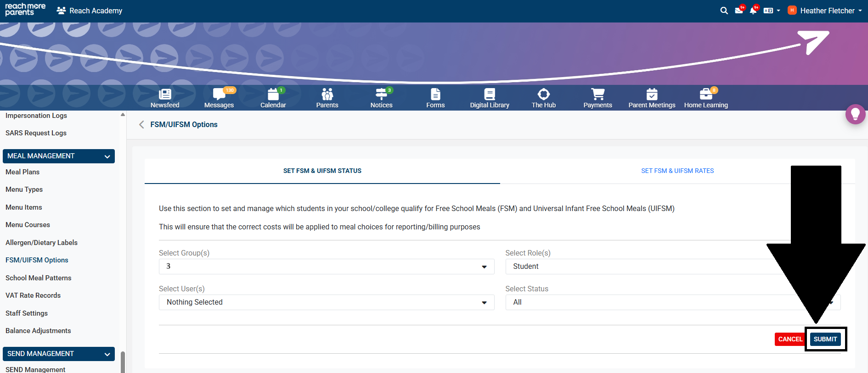Open the Select User(s) dropdown
868x373 pixels.
pos(326,302)
